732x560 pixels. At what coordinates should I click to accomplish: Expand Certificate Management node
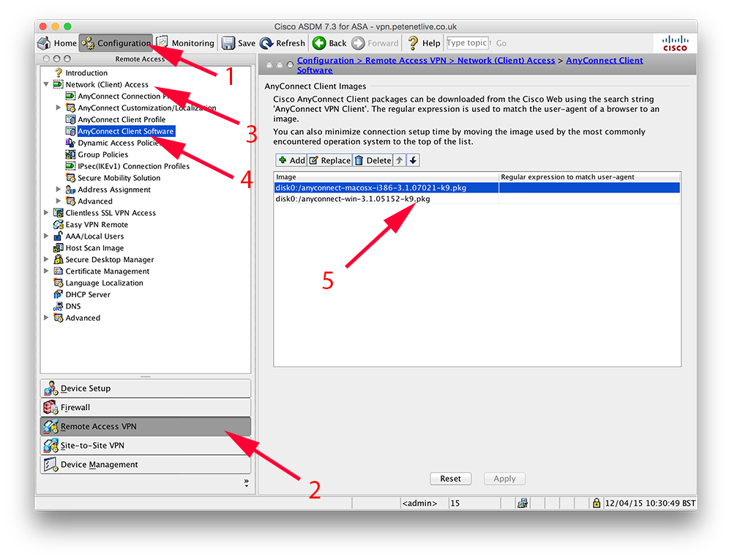click(46, 271)
